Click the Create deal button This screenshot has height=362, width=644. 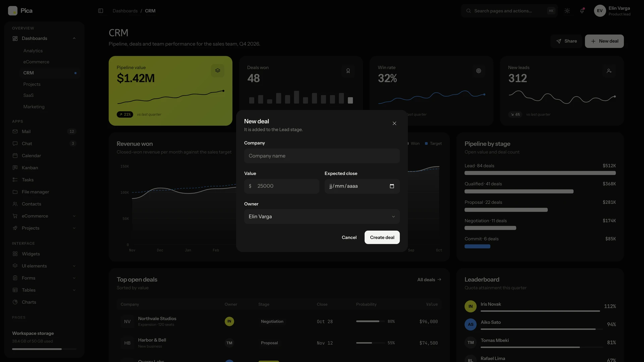click(382, 237)
